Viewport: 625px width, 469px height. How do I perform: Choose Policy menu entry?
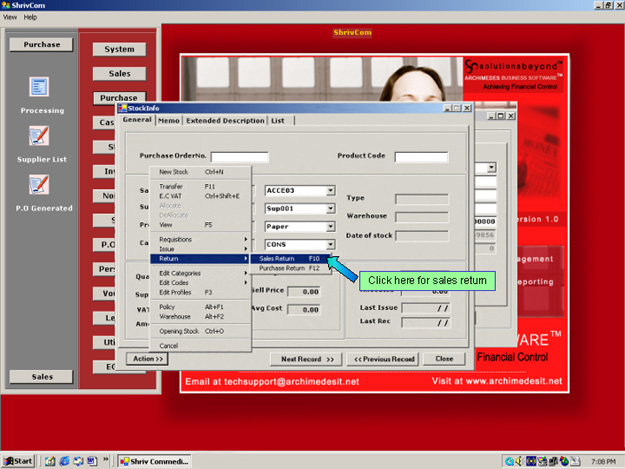point(200,307)
